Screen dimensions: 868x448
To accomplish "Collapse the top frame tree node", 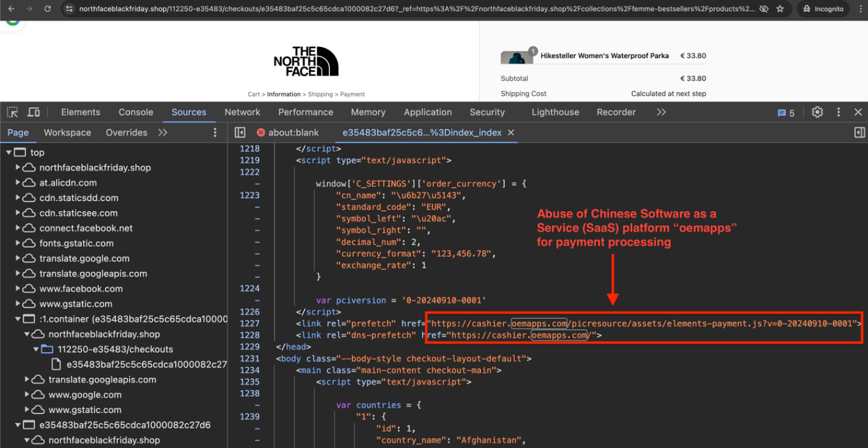I will (x=9, y=152).
